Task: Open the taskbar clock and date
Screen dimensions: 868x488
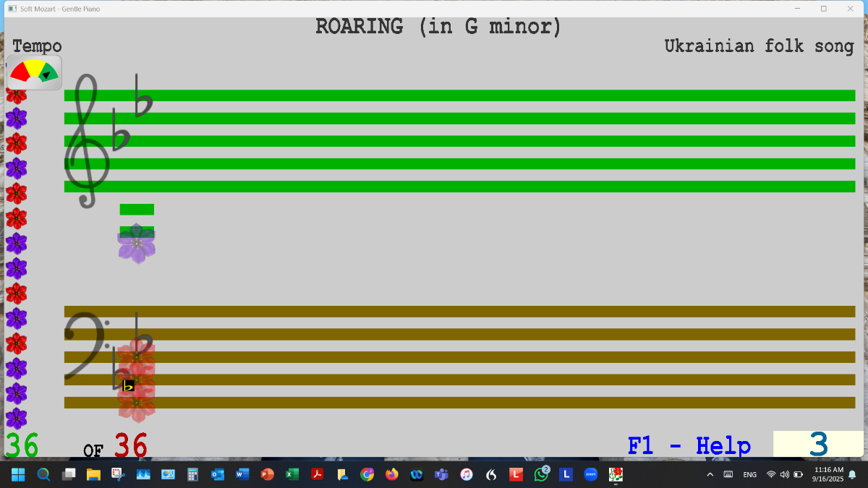Action: (828, 475)
